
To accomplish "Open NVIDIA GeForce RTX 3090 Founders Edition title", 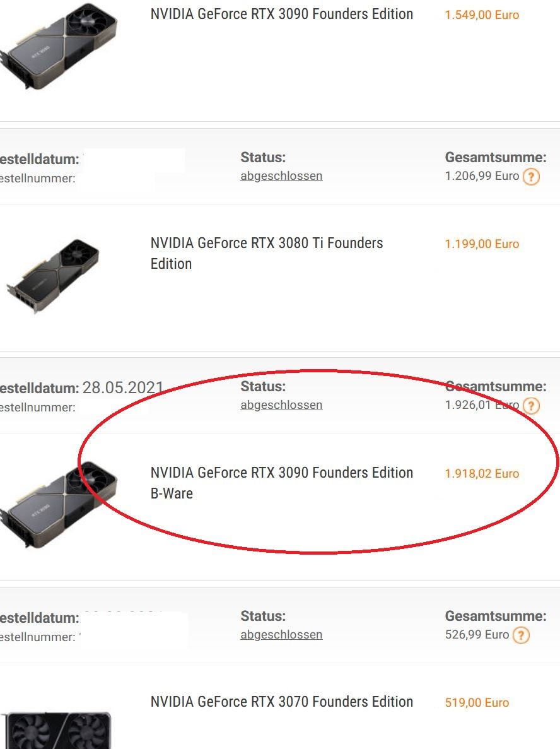I will pyautogui.click(x=281, y=15).
